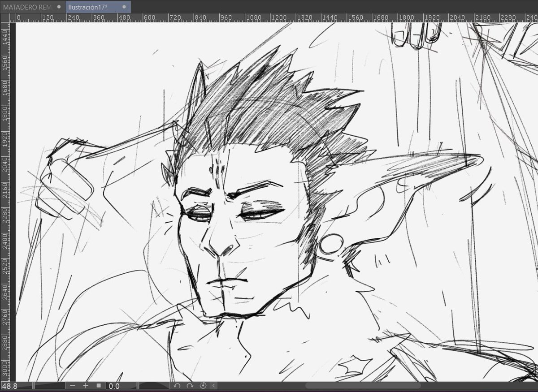
Task: Rotate canvas right with the clockwise arrow
Action: [x=190, y=386]
